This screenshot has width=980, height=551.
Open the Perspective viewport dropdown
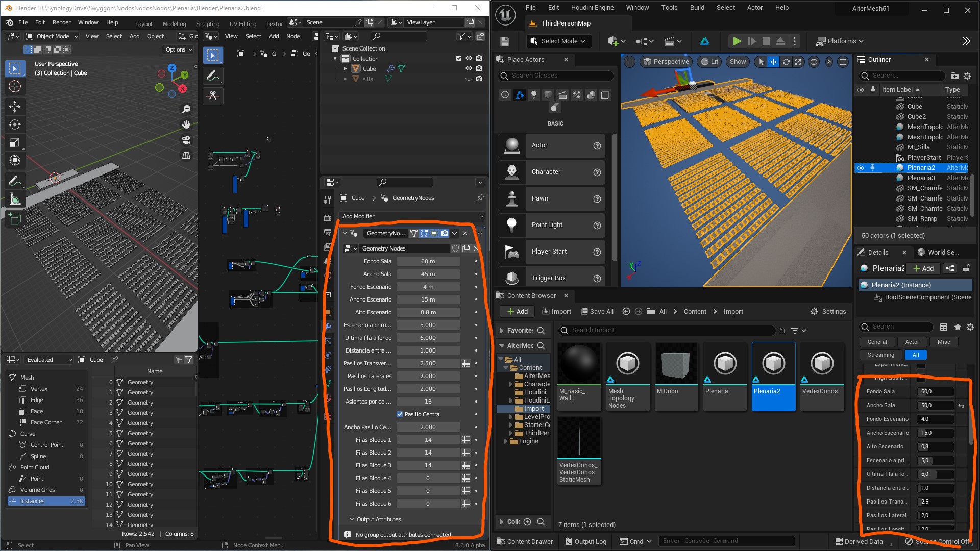point(666,62)
